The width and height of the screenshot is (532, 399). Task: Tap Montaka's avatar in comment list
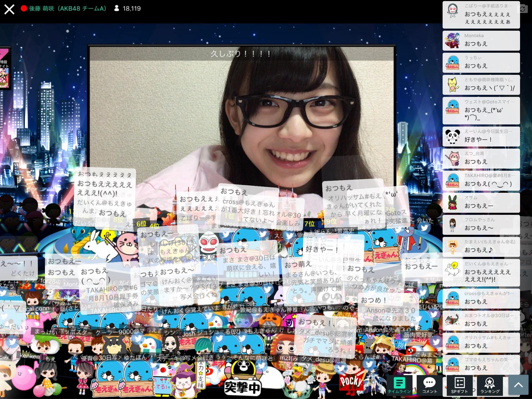tap(452, 40)
